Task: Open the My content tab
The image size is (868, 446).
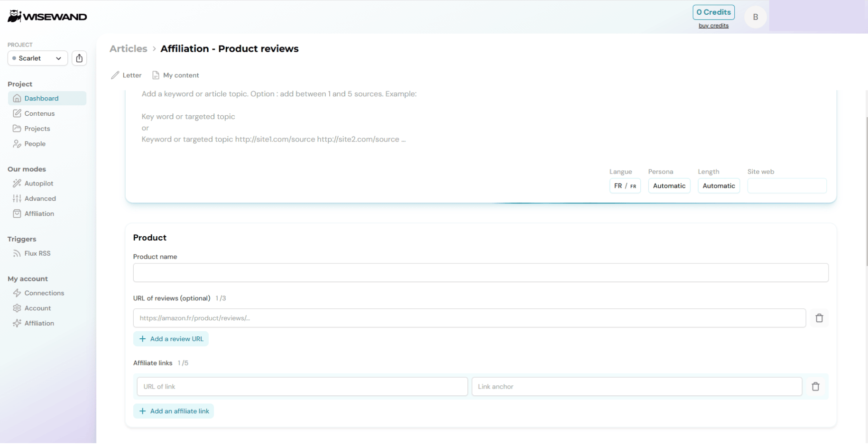Action: (175, 75)
